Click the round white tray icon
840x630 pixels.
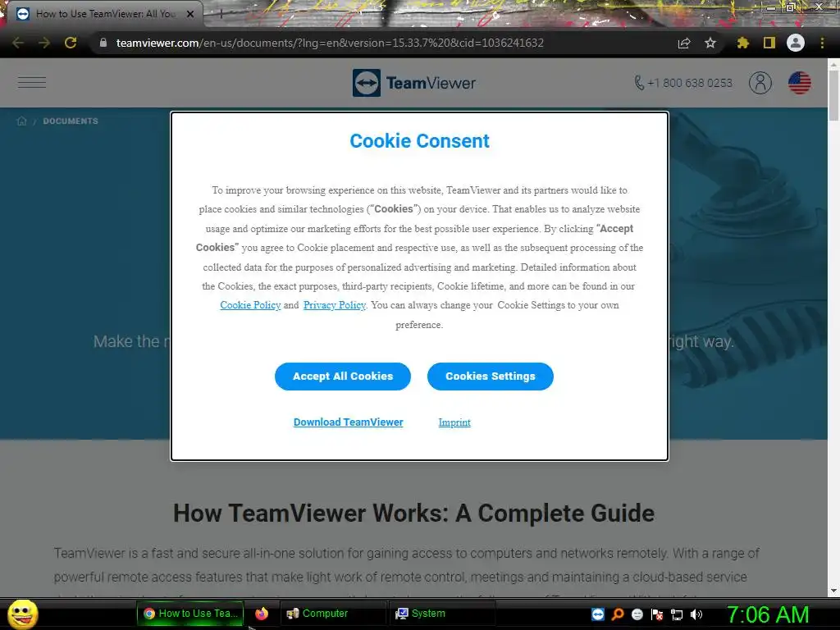click(x=637, y=614)
